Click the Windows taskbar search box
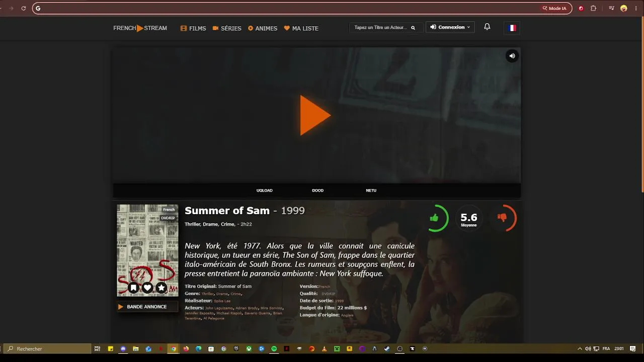The width and height of the screenshot is (644, 362). (48, 348)
